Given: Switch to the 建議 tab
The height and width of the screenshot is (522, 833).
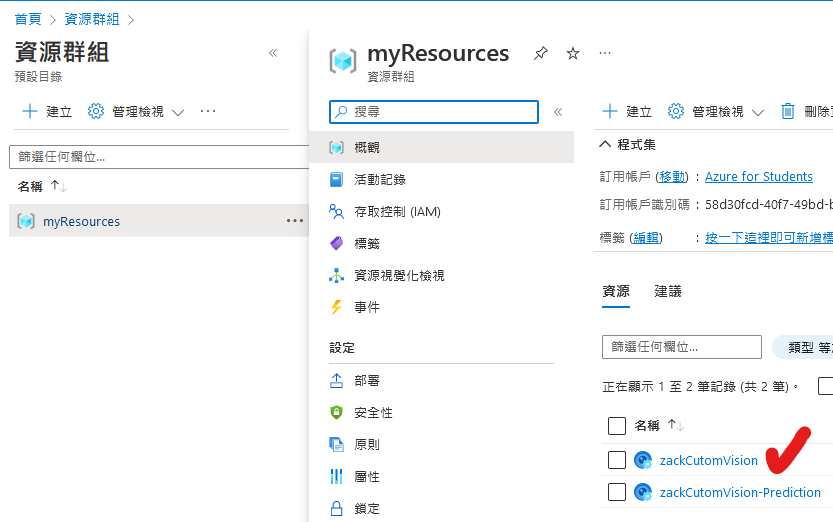Looking at the screenshot, I should point(668,291).
